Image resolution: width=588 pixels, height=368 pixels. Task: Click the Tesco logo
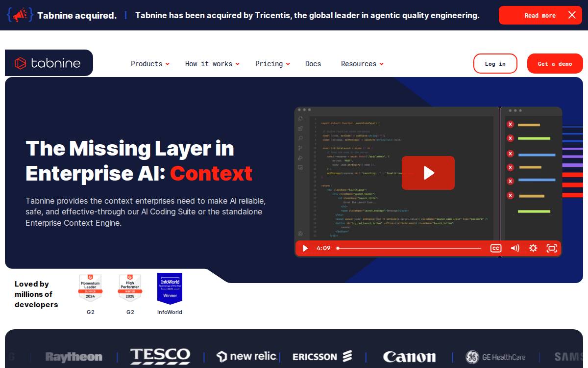[160, 356]
